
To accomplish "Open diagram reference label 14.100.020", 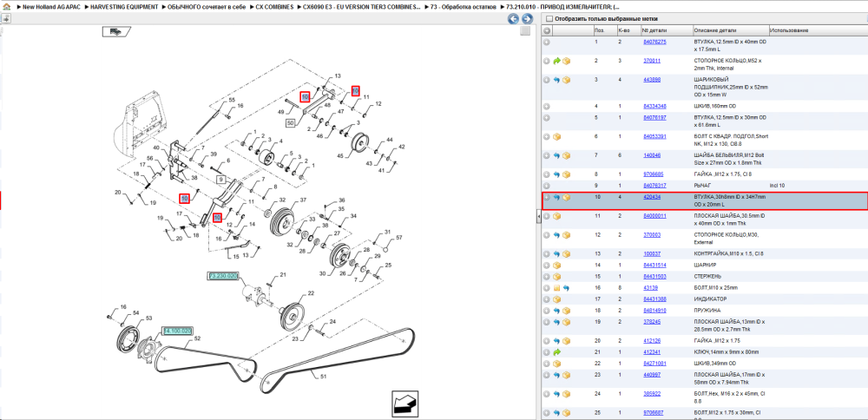I will coord(176,331).
